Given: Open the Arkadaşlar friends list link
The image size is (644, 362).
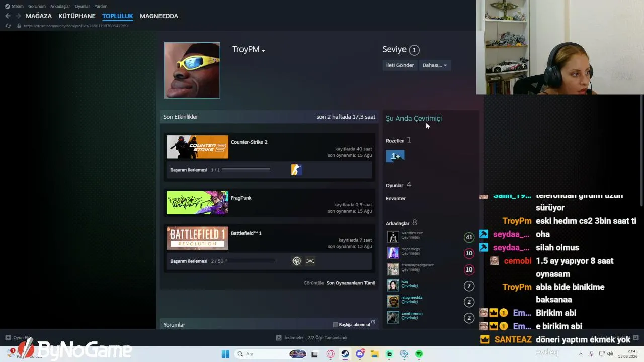Looking at the screenshot, I should [397, 223].
